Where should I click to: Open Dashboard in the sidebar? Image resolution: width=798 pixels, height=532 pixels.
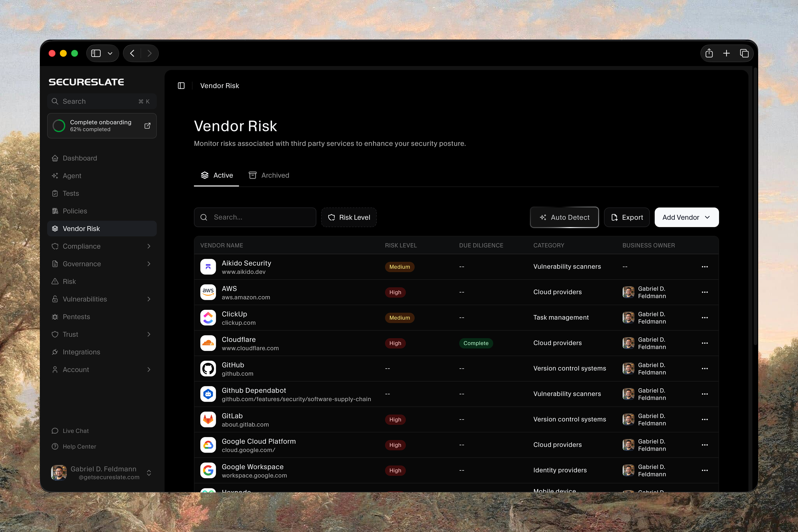point(102,158)
